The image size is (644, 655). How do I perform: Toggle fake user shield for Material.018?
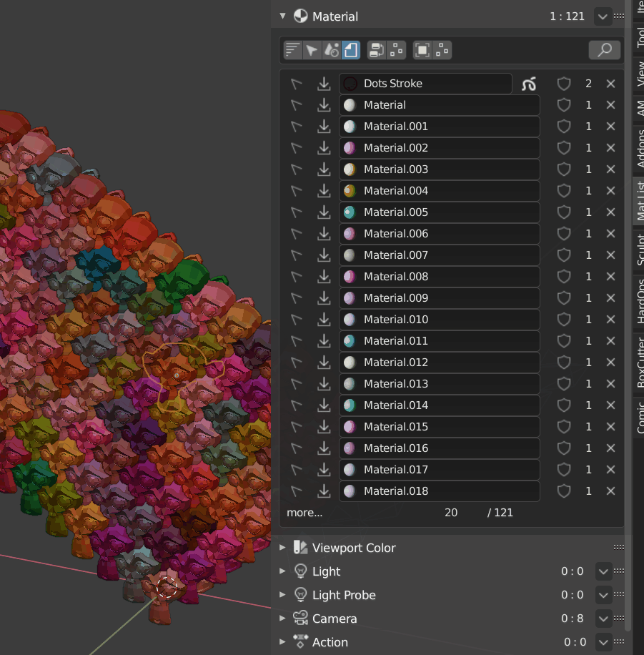(564, 491)
